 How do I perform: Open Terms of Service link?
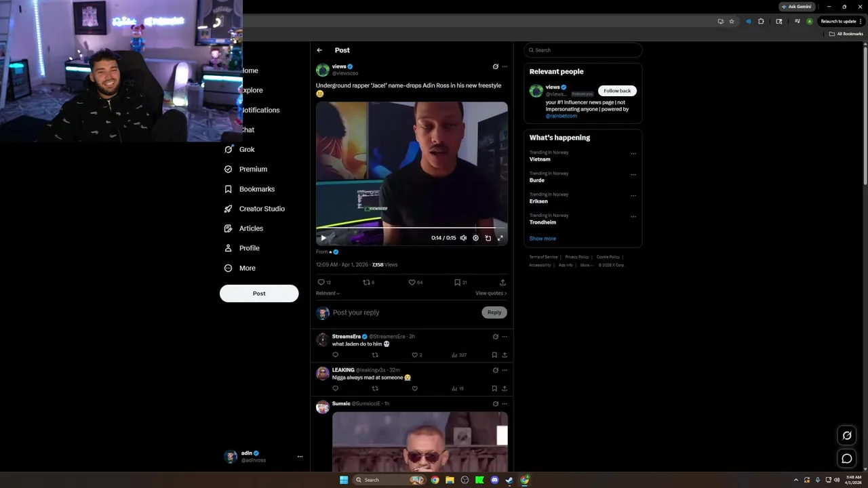point(543,257)
